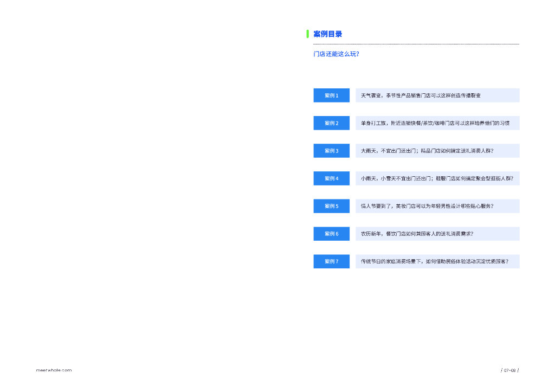
Task: Open the entry starting 传统节日的家庭消费场景下
Action: (x=437, y=261)
